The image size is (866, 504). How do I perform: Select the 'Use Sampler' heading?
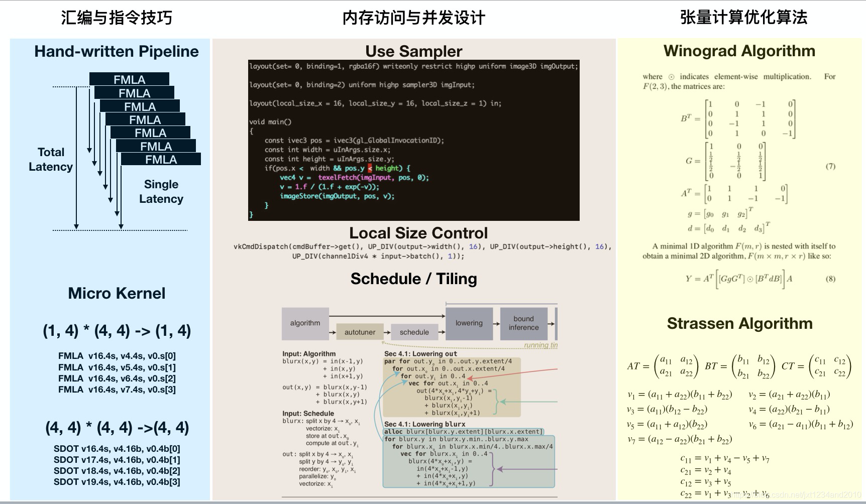[413, 51]
